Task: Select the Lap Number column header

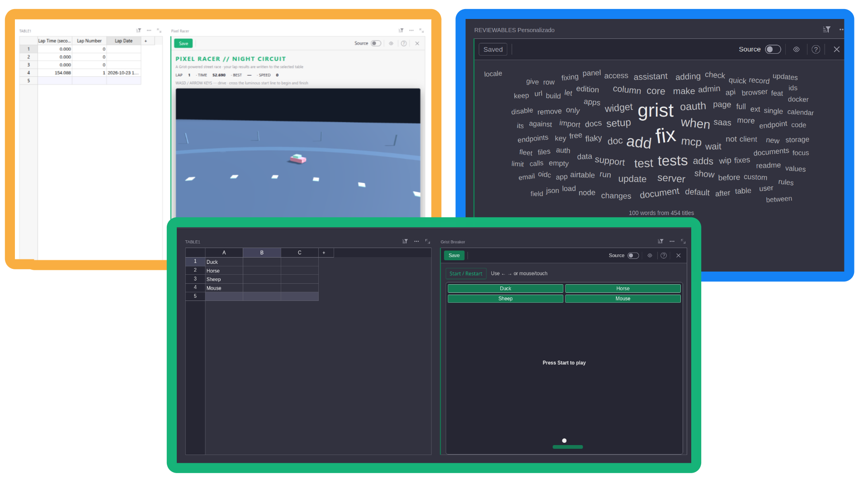Action: [89, 41]
